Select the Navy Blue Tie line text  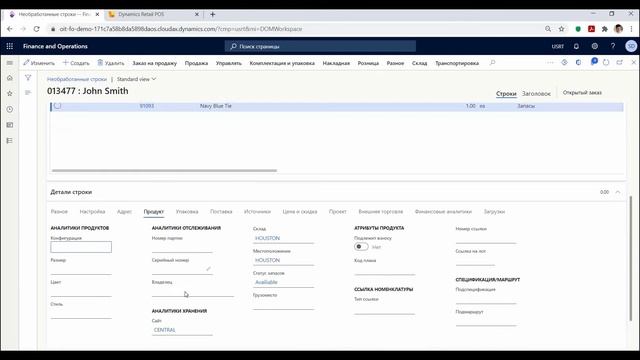216,106
